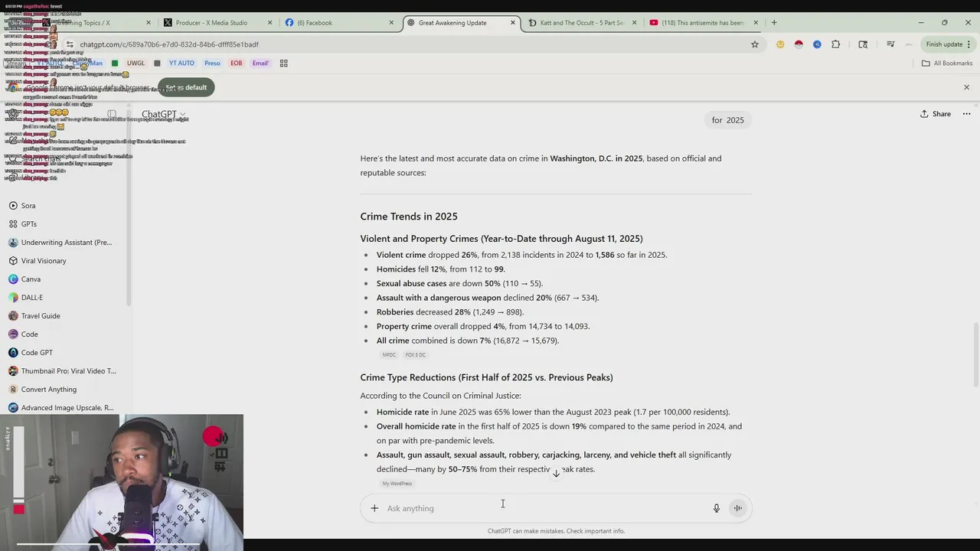
Task: Click the tab search lens icon
Action: pyautogui.click(x=863, y=44)
